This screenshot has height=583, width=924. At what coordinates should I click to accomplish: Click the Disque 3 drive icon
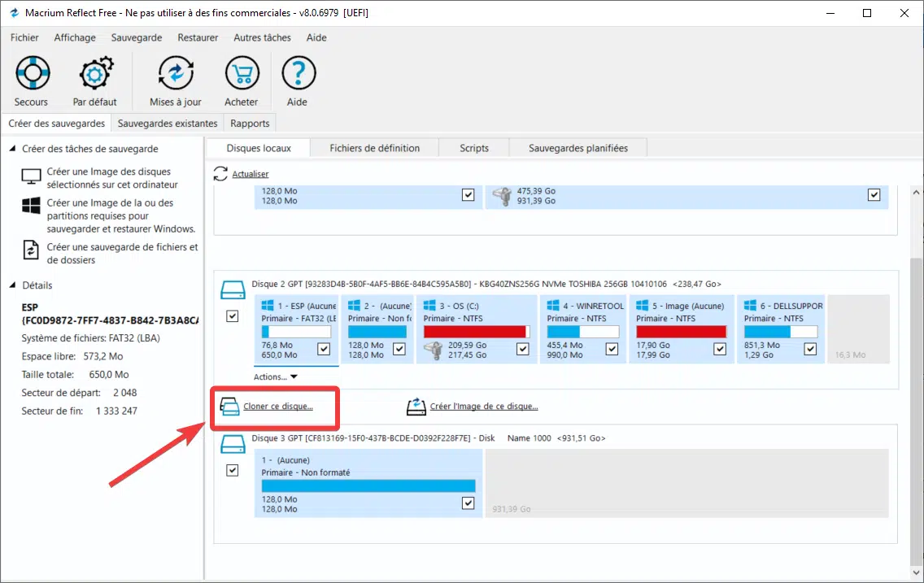pos(233,444)
